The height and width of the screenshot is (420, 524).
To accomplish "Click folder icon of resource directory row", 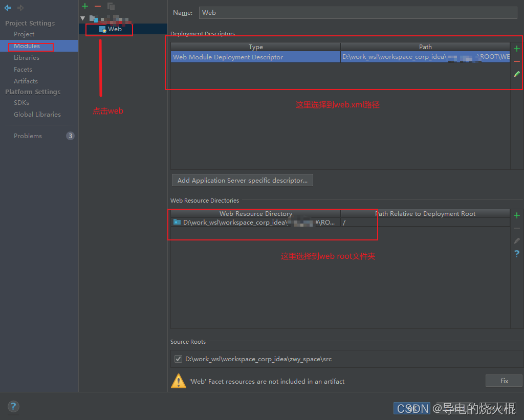I will coord(177,222).
